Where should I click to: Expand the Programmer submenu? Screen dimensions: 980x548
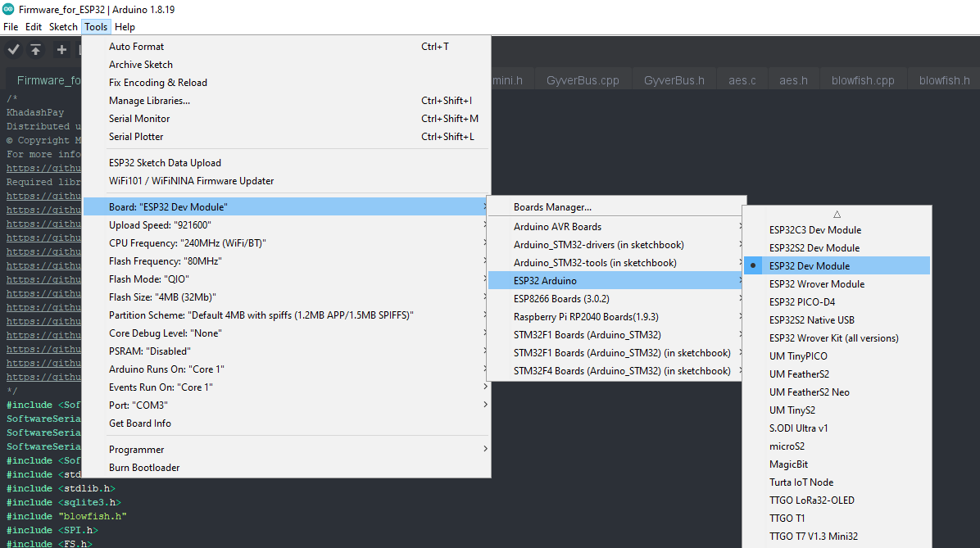coord(287,449)
